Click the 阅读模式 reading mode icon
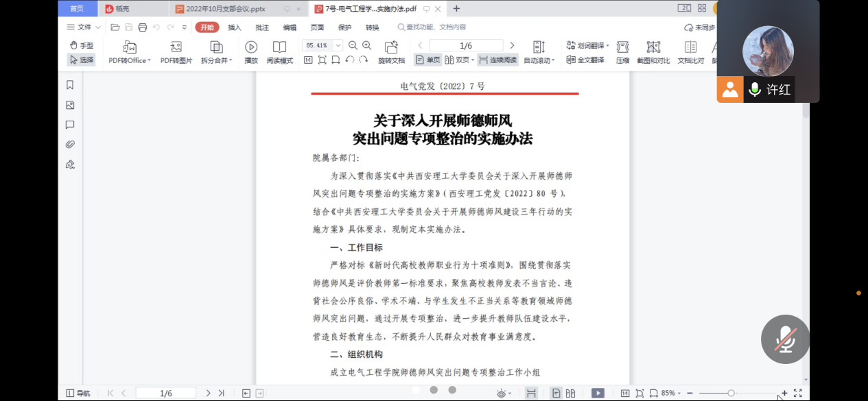This screenshot has width=868, height=401. click(x=279, y=53)
